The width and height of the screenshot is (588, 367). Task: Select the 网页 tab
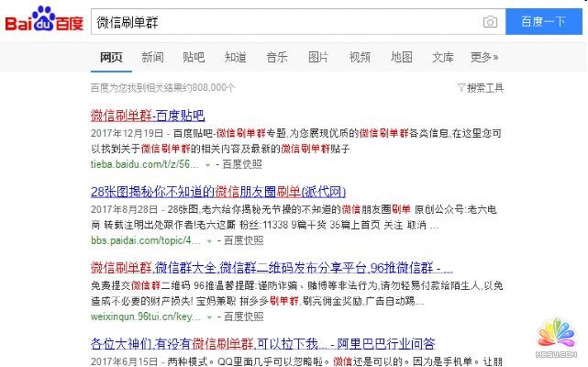(111, 57)
